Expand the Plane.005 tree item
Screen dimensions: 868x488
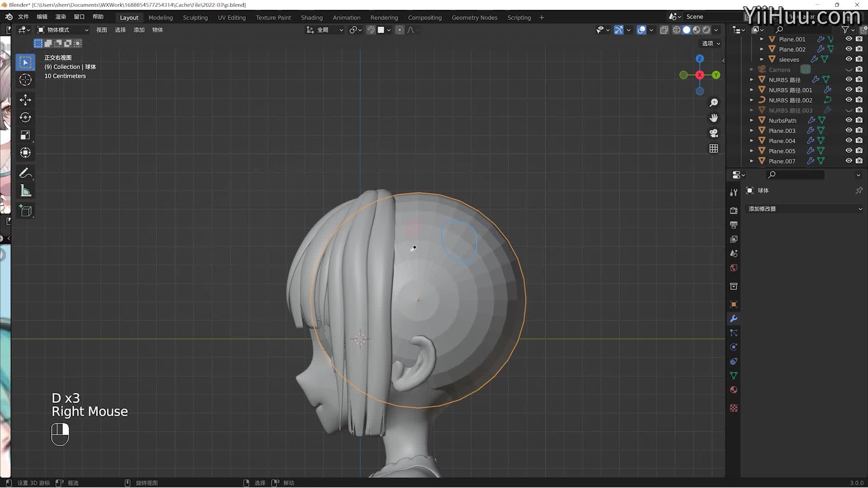(752, 151)
